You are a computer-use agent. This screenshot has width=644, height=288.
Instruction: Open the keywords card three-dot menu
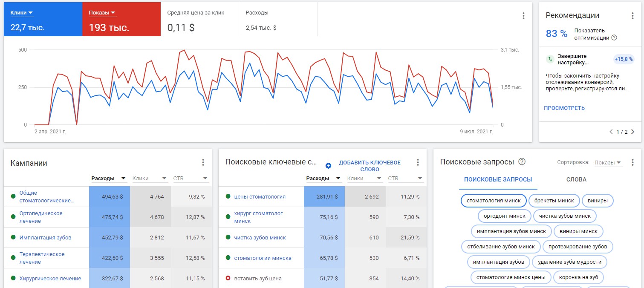pos(418,162)
